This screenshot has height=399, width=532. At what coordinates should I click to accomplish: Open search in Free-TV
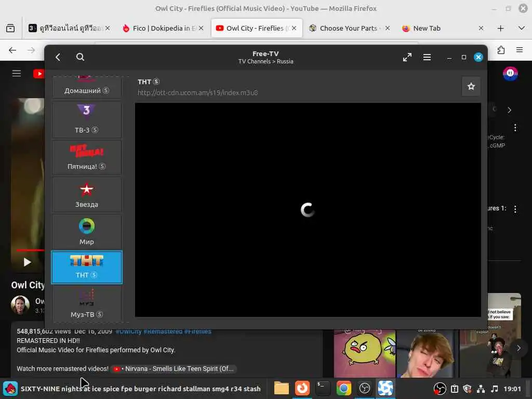tap(80, 57)
